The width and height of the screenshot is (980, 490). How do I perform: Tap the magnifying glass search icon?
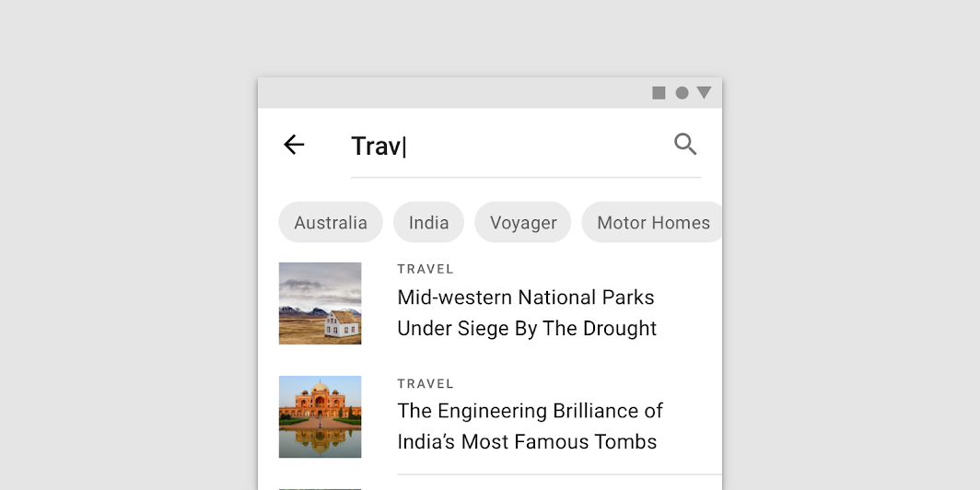[685, 145]
